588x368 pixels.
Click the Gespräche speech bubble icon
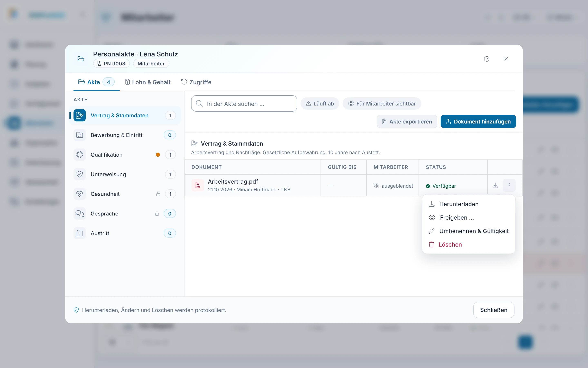pos(79,214)
